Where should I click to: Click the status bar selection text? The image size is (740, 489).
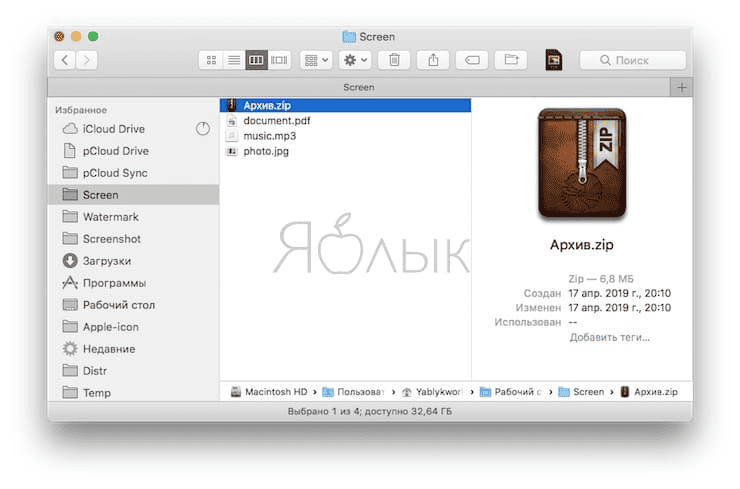tap(370, 412)
